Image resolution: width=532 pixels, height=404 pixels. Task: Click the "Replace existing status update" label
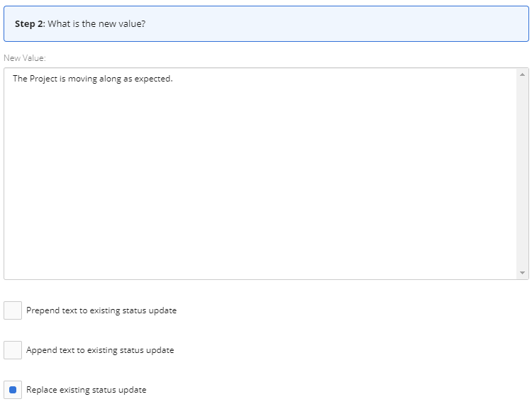point(86,390)
